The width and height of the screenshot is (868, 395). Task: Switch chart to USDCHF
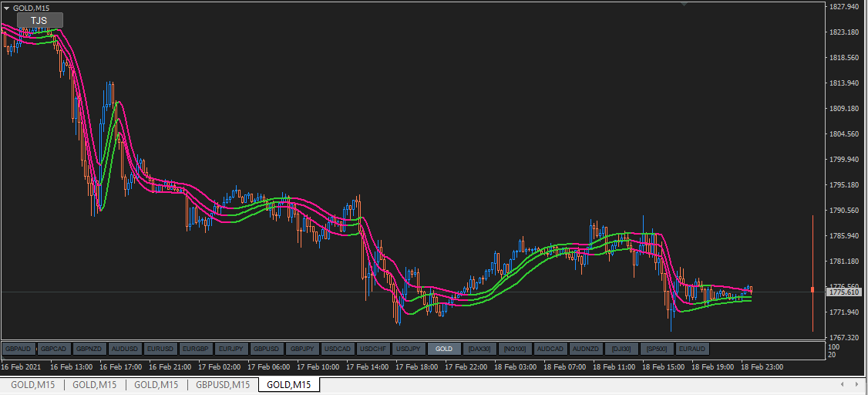373,349
